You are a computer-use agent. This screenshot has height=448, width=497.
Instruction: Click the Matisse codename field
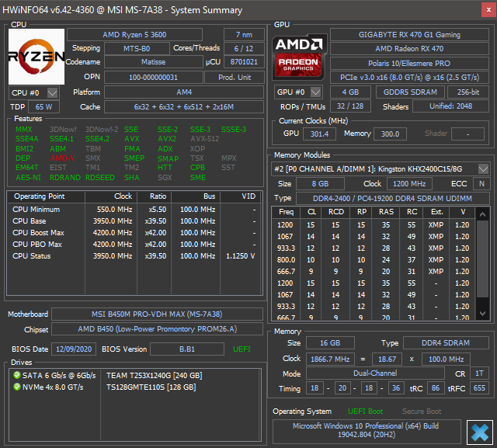tap(154, 62)
